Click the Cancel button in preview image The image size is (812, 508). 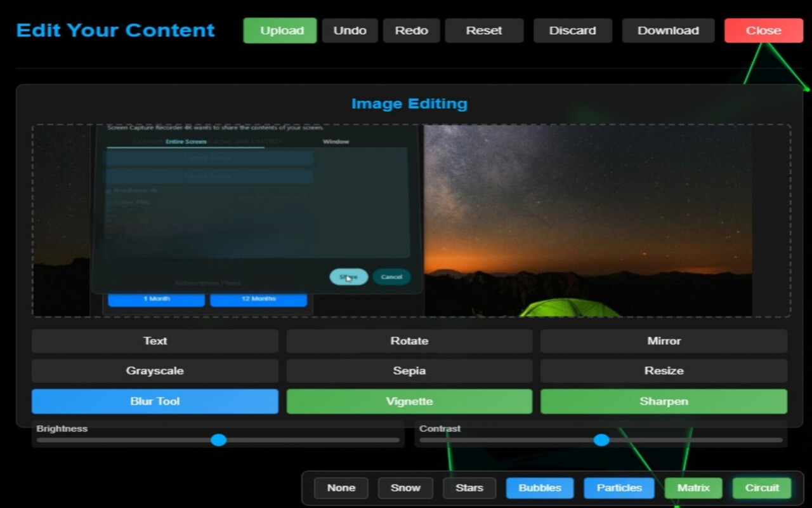click(x=391, y=277)
